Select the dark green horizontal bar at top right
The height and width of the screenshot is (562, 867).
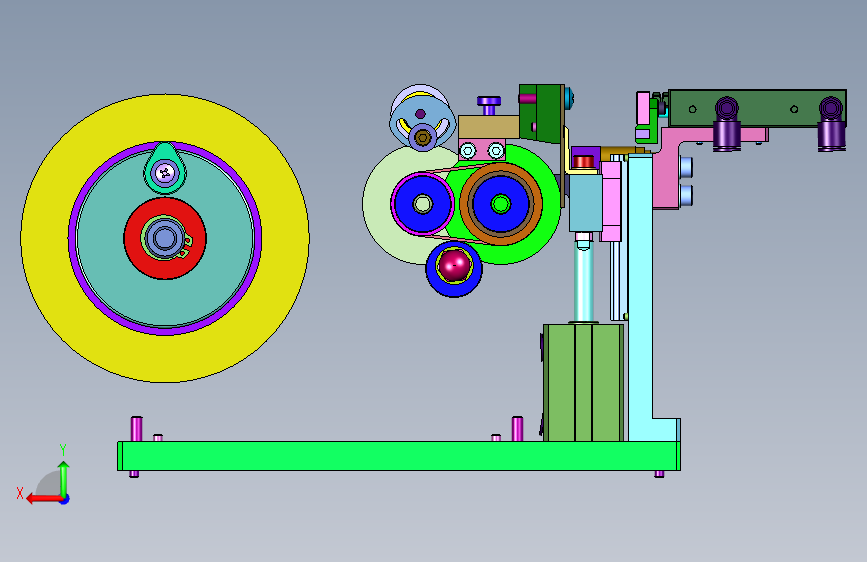[x=758, y=108]
